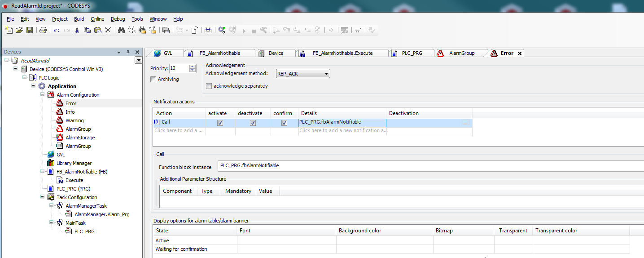Open existing project with folder icon
Viewport: 644px width, 258px height.
(19, 30)
